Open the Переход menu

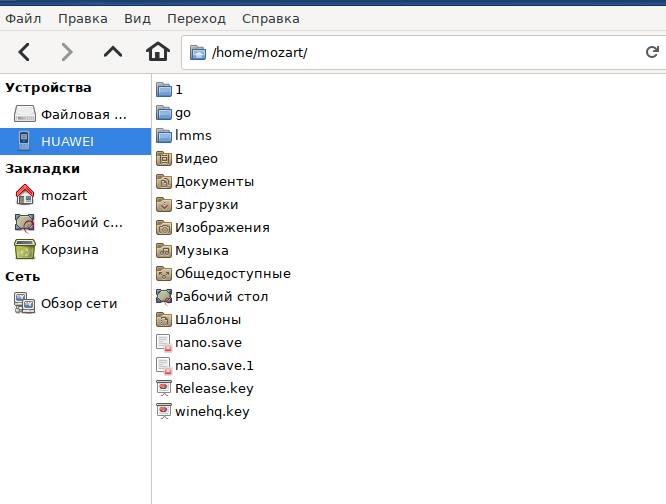click(x=197, y=19)
